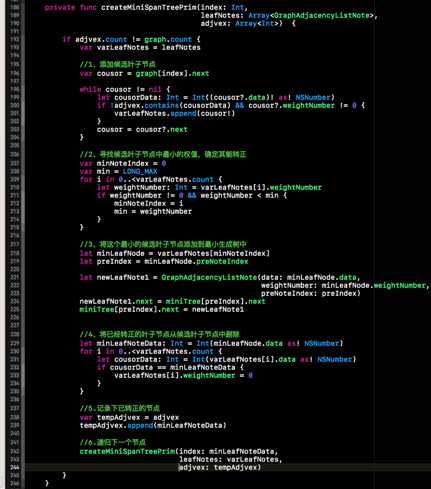Image resolution: width=431 pixels, height=489 pixels.
Task: Click the 'var cousor = graph[index].next' line
Action: 144,73
